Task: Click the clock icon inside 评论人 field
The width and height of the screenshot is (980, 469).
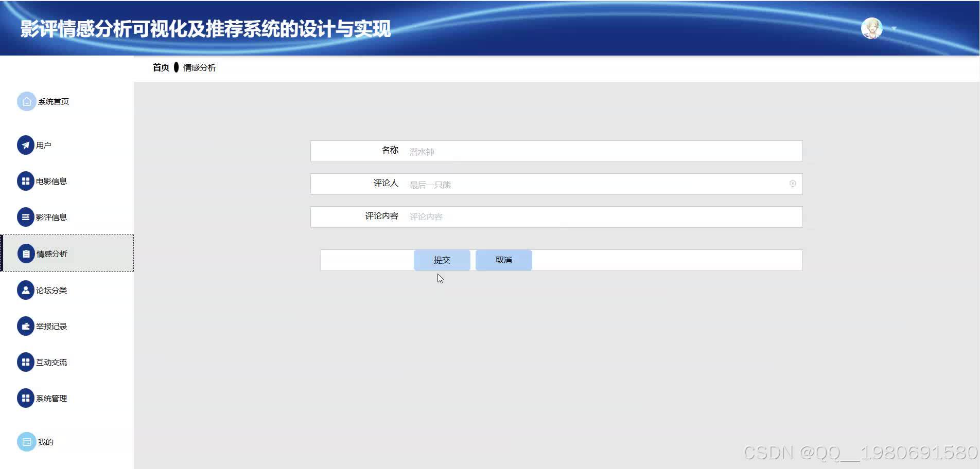Action: click(792, 184)
